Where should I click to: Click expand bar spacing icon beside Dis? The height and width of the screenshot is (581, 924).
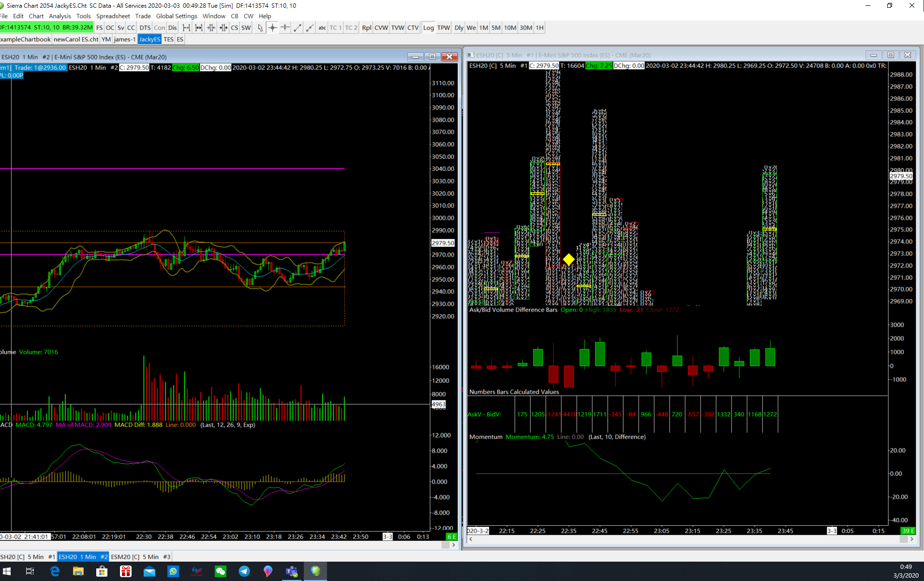tap(186, 28)
